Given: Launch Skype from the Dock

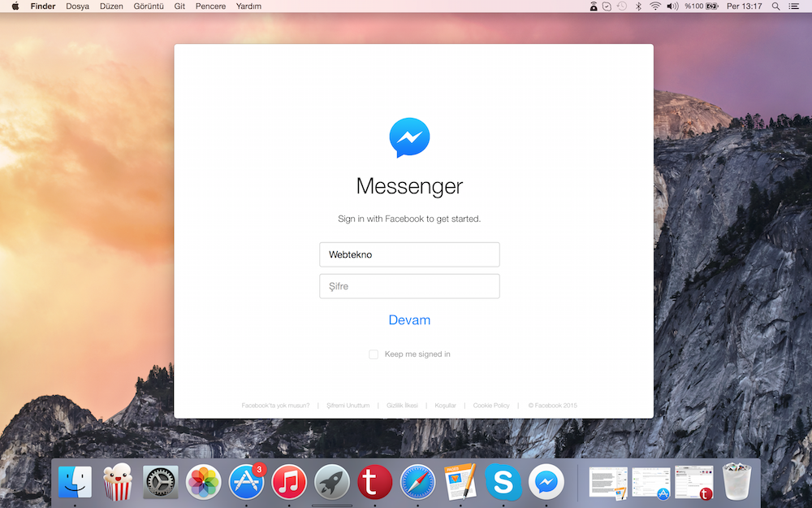Looking at the screenshot, I should pyautogui.click(x=503, y=482).
